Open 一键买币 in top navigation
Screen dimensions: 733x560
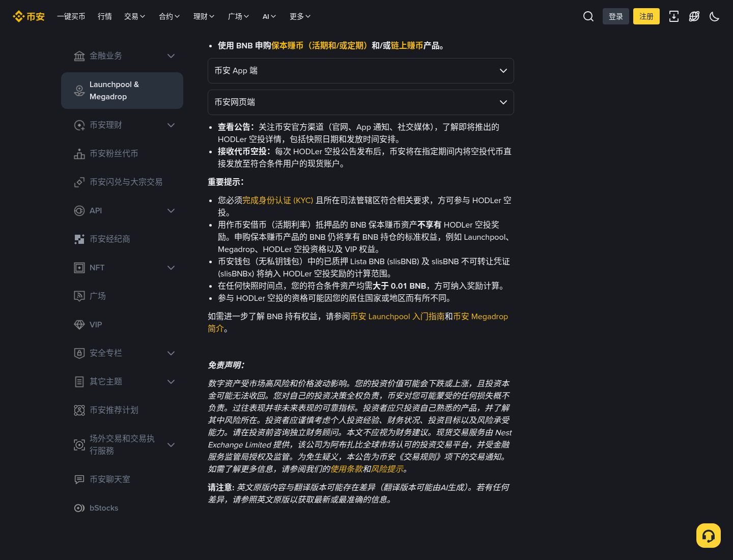pyautogui.click(x=71, y=16)
